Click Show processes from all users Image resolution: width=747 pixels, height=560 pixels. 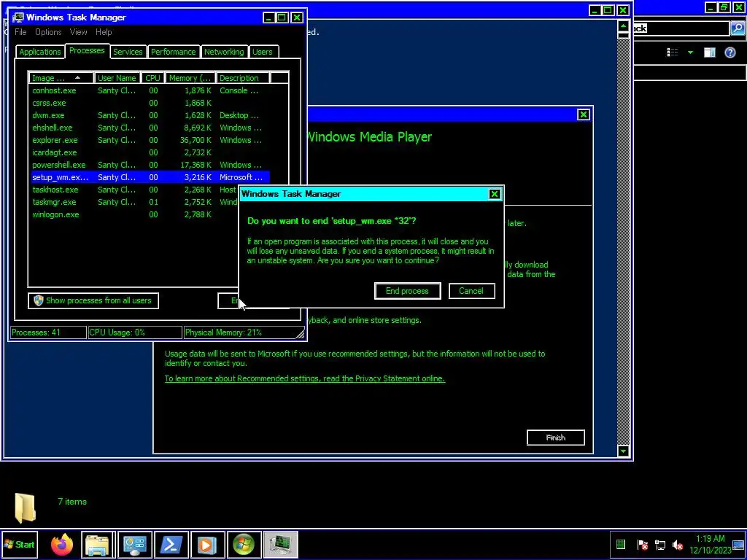pos(93,300)
